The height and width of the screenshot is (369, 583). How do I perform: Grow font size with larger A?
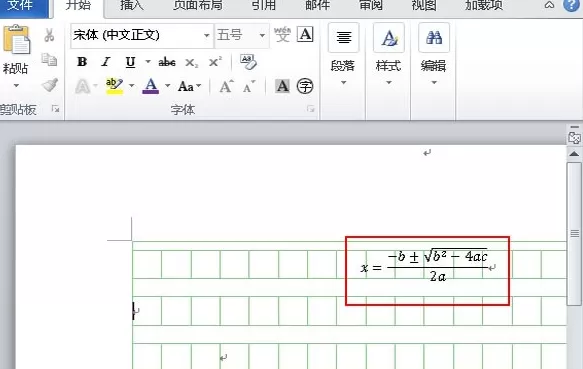(226, 87)
